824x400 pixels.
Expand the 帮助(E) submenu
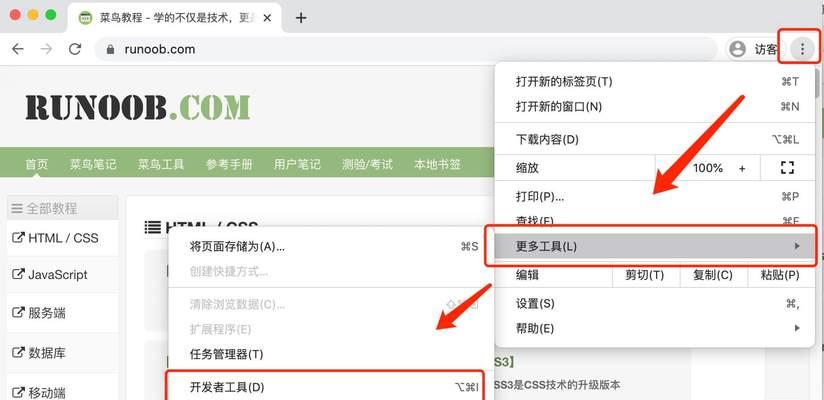pos(655,329)
